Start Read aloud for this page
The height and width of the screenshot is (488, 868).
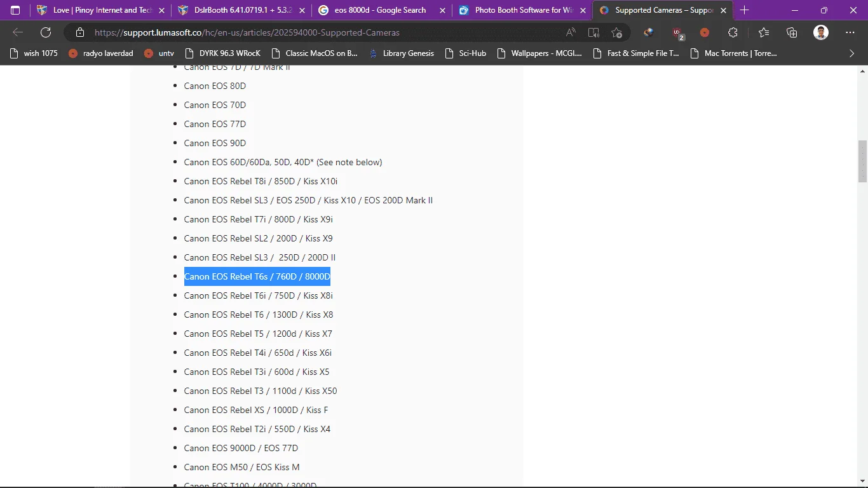click(571, 32)
